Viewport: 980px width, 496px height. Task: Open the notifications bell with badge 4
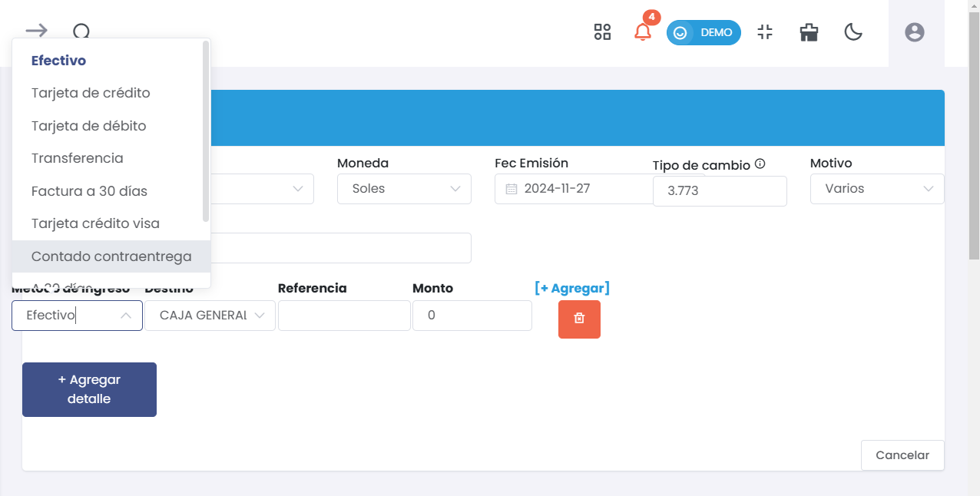click(643, 32)
